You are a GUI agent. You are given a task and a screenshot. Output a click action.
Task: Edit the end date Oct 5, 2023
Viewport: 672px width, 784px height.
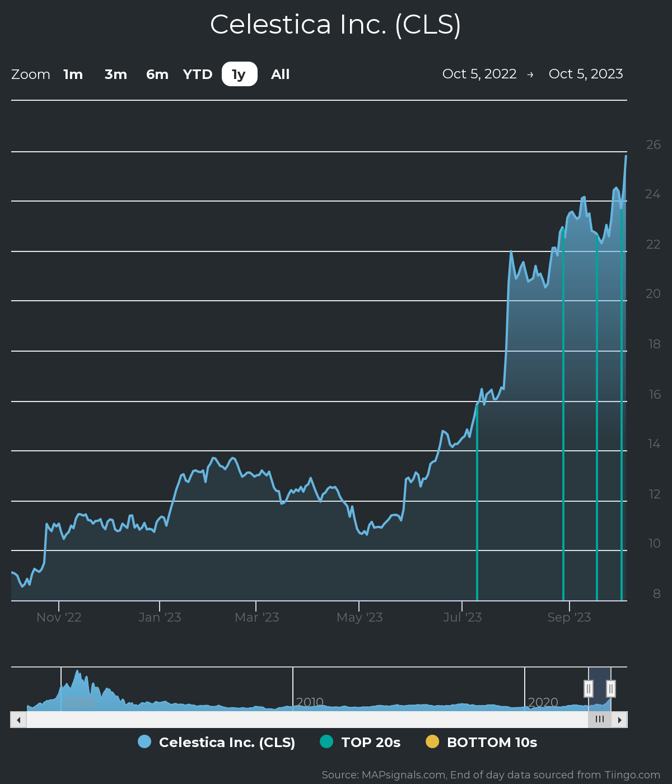[x=586, y=74]
